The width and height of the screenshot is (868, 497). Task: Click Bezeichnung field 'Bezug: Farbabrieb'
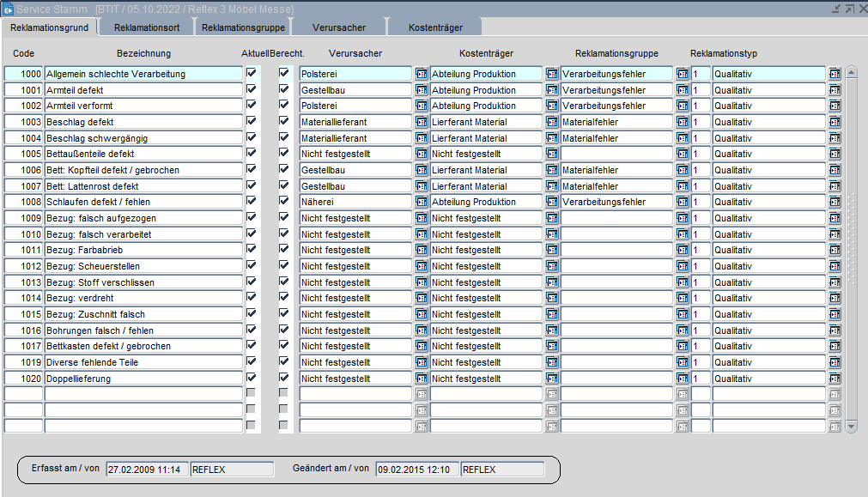pos(142,250)
